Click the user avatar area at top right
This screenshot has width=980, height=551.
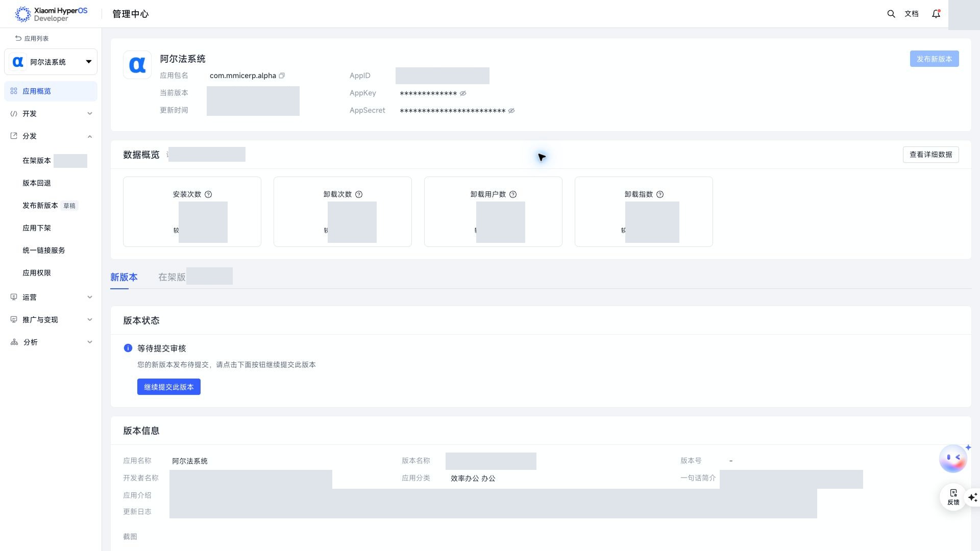[x=964, y=15]
